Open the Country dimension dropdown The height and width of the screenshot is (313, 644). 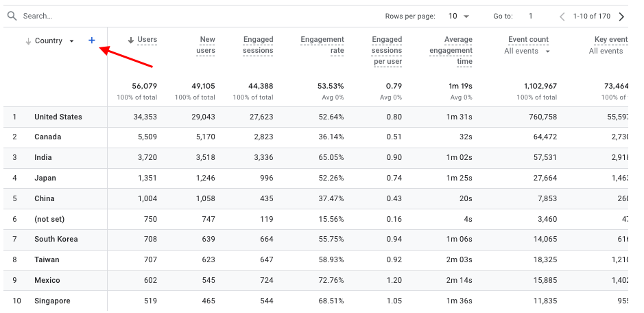pos(71,41)
